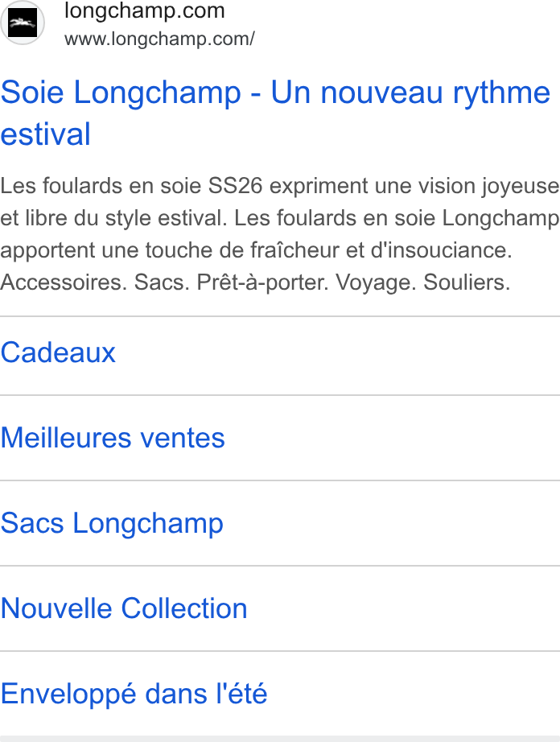Visit the Nouvelle Collection sitelink

point(124,608)
